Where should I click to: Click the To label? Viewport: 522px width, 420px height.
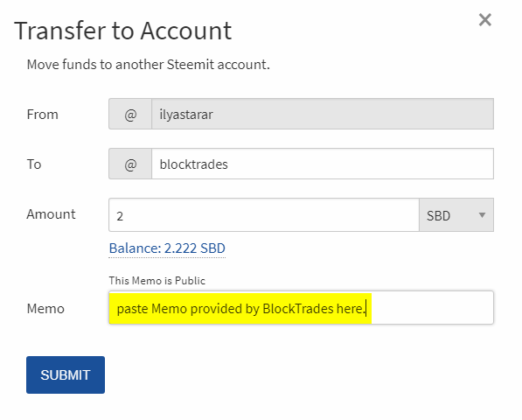click(x=34, y=164)
